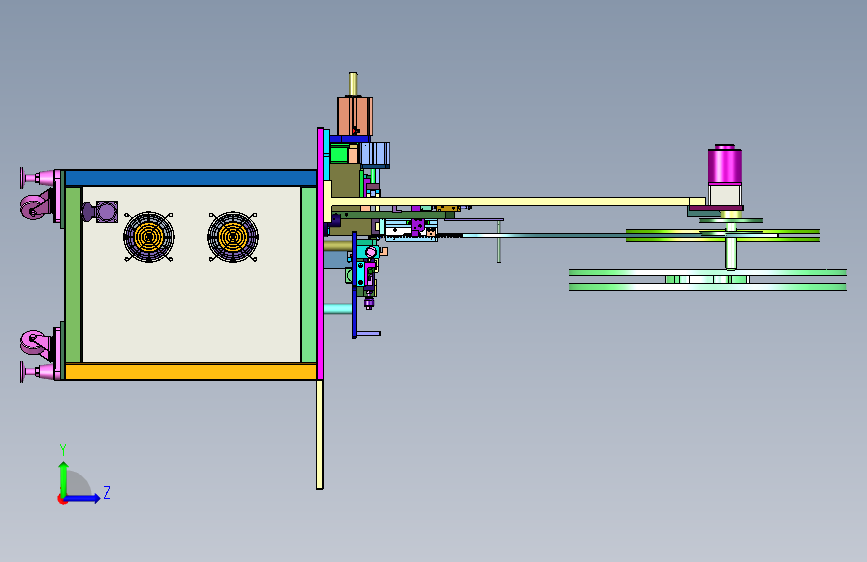Pick the magenta vertical mounting plate
867x562 pixels.
point(320,254)
